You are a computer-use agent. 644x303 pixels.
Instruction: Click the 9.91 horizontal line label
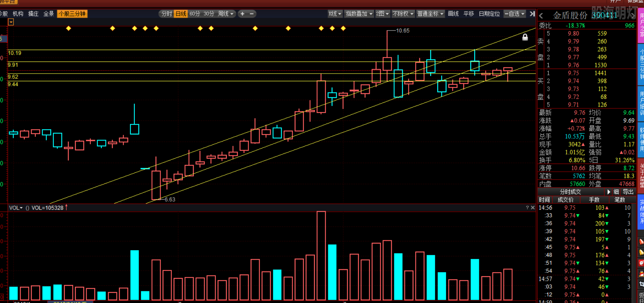pos(13,65)
